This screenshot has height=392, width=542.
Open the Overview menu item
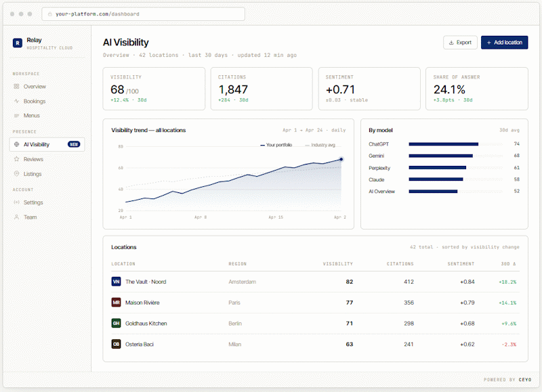pos(47,87)
